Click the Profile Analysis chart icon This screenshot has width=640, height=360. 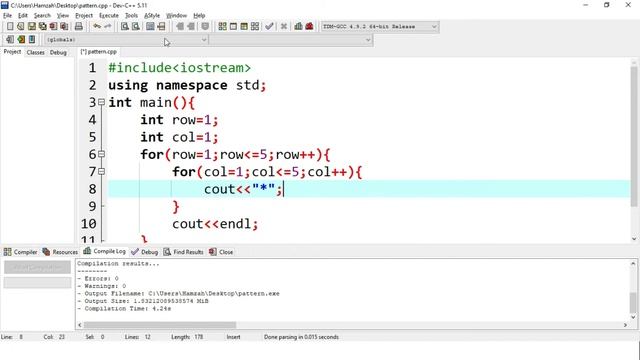click(x=298, y=27)
